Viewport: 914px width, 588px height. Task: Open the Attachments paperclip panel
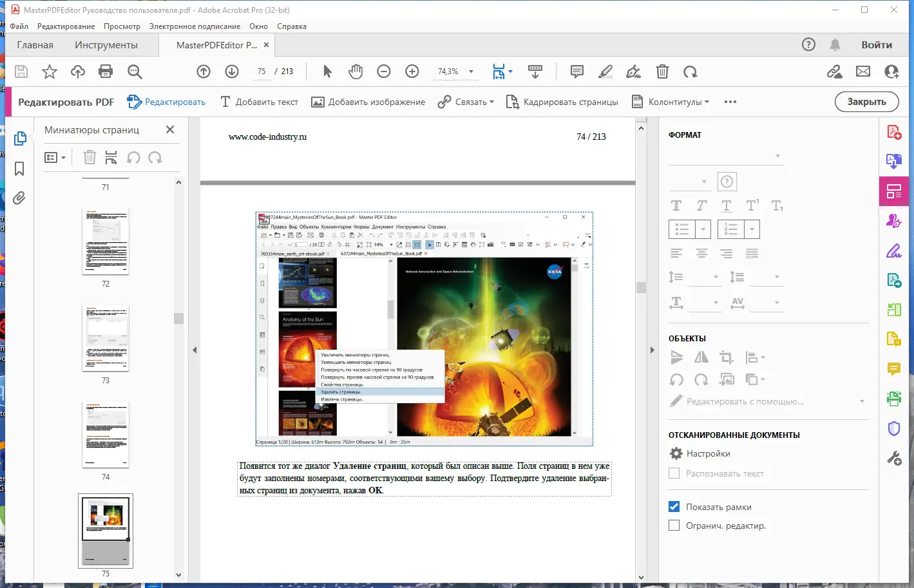pyautogui.click(x=19, y=198)
